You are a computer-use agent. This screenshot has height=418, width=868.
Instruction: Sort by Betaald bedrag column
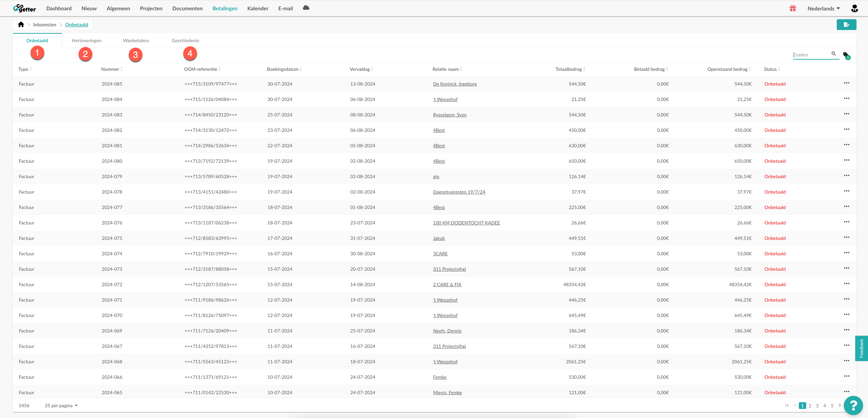[651, 69]
